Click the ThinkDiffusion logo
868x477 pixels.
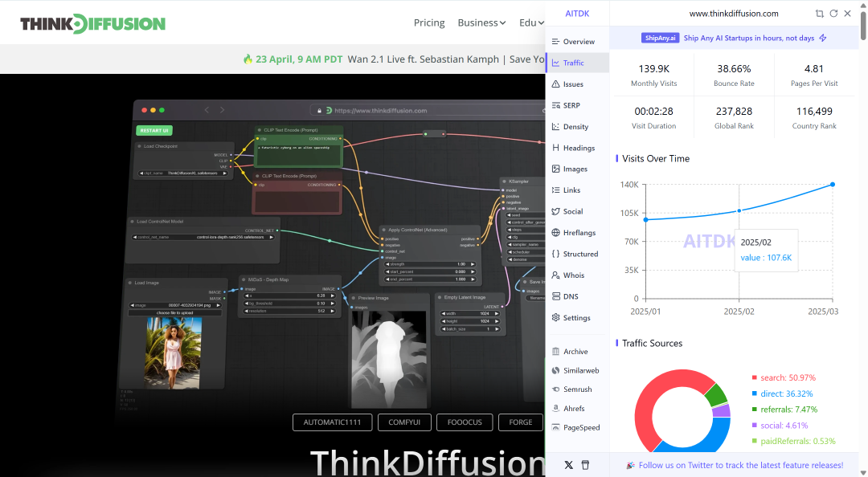click(x=92, y=24)
